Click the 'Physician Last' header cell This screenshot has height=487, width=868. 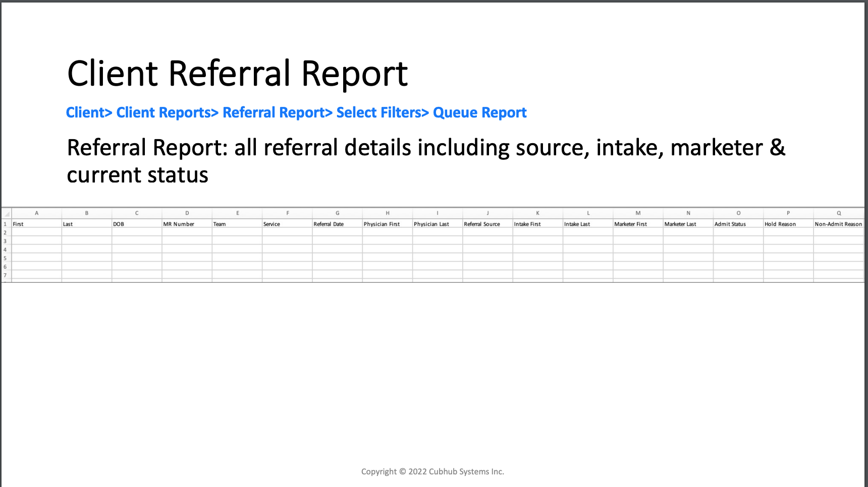coord(438,224)
